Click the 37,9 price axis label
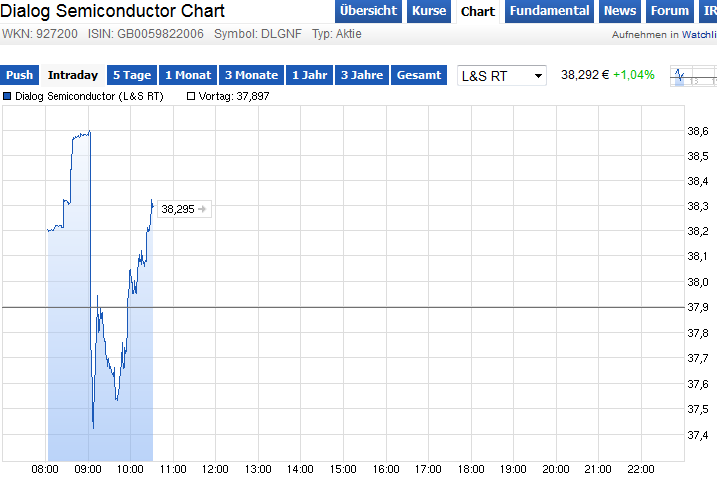This screenshot has height=482, width=717. tap(698, 307)
